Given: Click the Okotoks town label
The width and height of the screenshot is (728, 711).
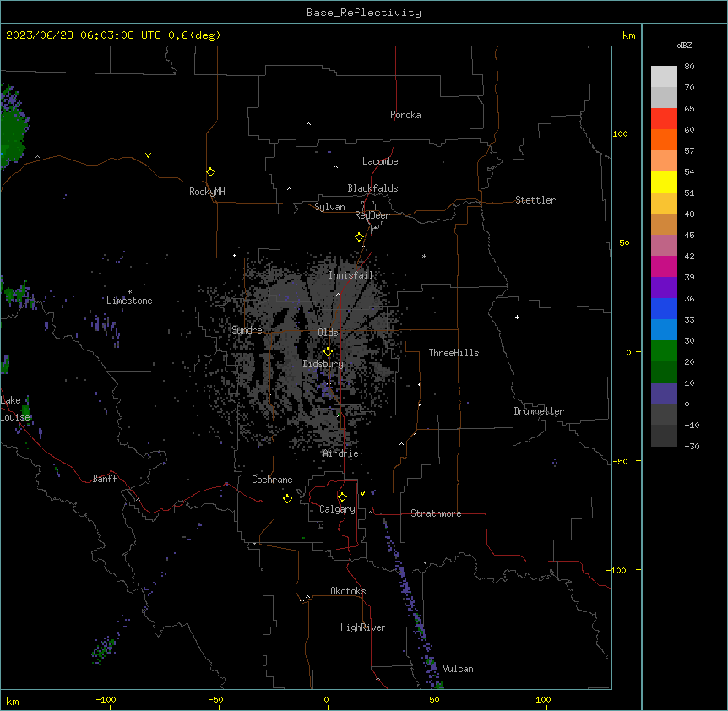Looking at the screenshot, I should pyautogui.click(x=348, y=591).
